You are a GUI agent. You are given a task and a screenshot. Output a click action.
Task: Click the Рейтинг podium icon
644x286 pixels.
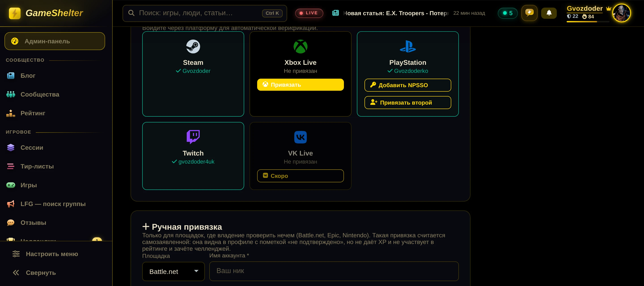[11, 113]
